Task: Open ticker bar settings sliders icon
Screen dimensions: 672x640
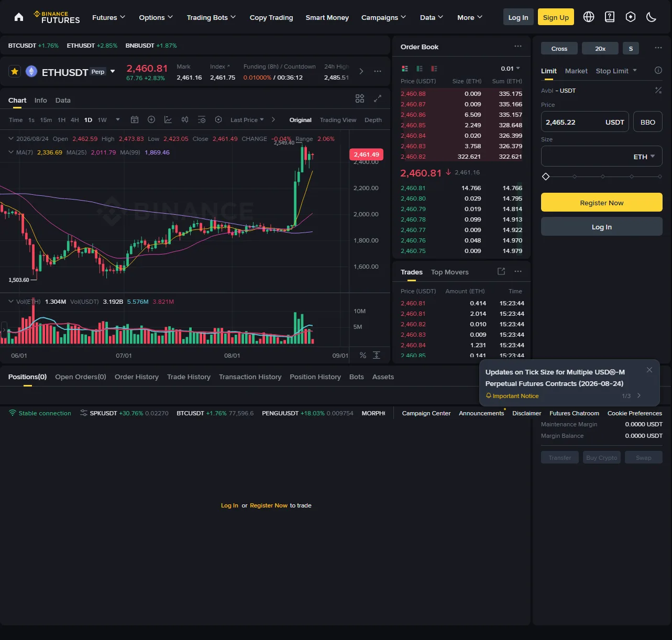Action: [x=84, y=413]
